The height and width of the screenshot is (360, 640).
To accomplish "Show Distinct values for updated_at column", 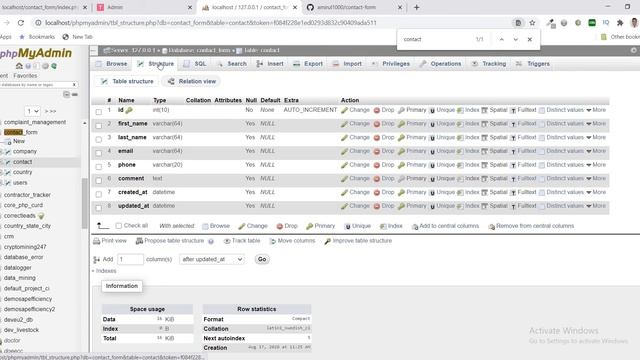I will pos(561,206).
